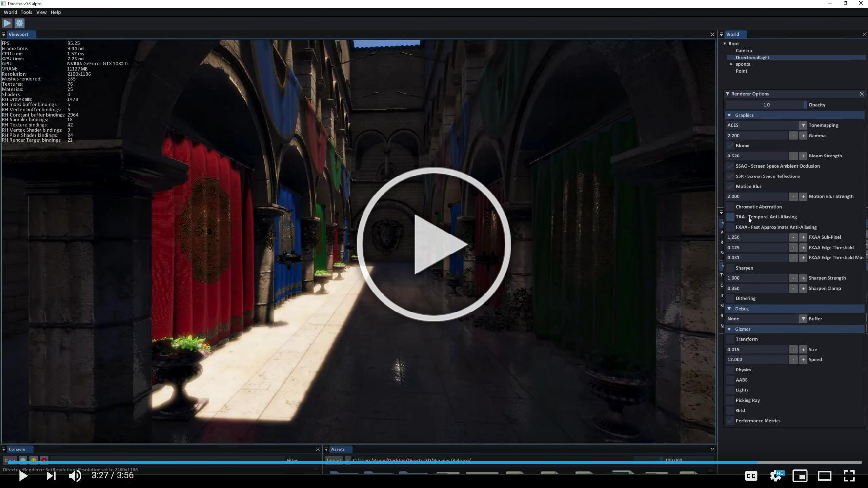Open renderer options gear toolbar button
The width and height of the screenshot is (868, 488).
(x=20, y=23)
